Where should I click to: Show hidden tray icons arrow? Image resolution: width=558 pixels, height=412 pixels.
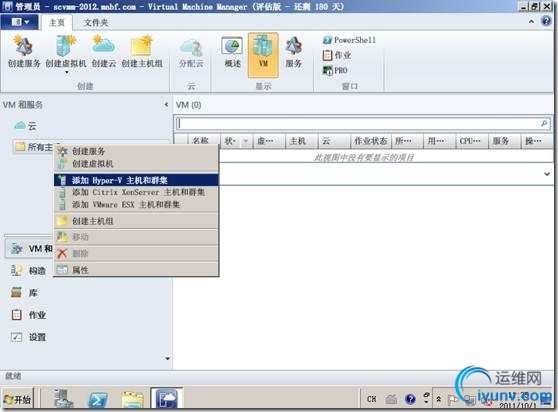(x=439, y=399)
